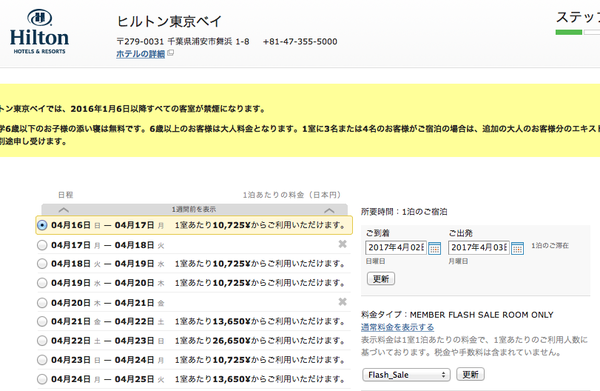Click the ご到着 arrival date field
Image resolution: width=600 pixels, height=391 pixels.
(396, 248)
